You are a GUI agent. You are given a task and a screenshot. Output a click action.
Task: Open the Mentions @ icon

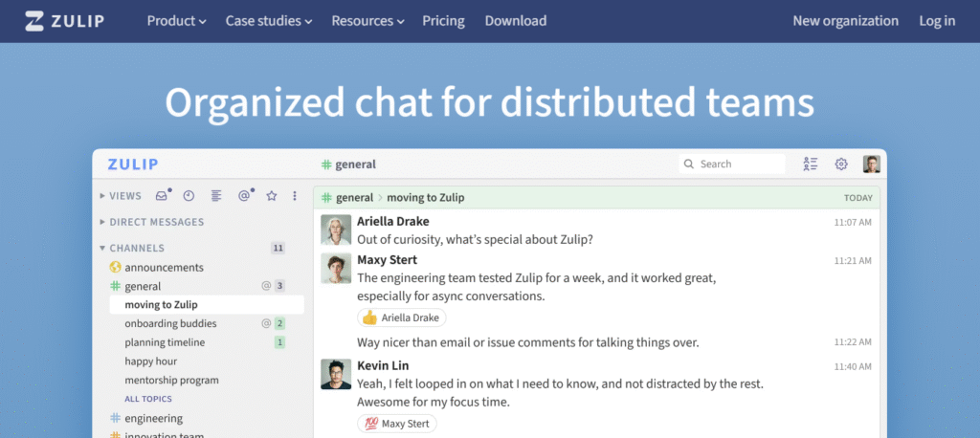click(x=244, y=196)
